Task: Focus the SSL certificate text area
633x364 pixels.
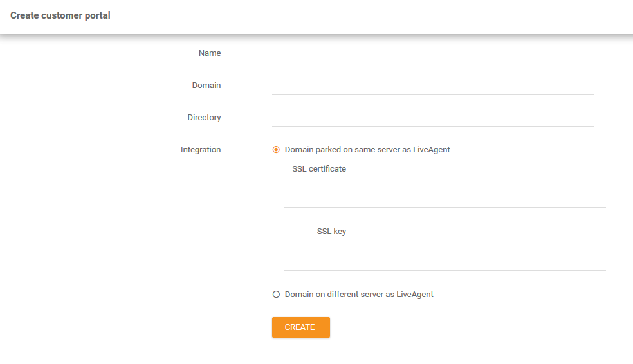Action: (445, 193)
